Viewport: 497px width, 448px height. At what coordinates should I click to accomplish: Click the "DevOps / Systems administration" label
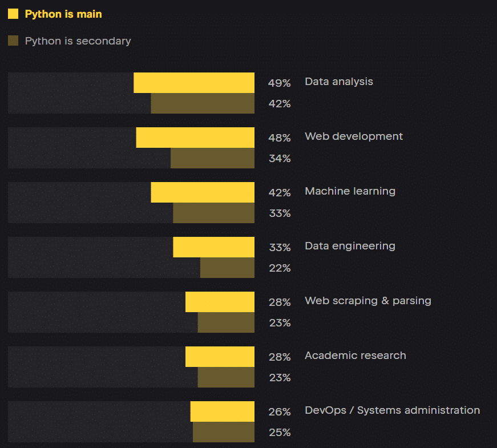[392, 410]
